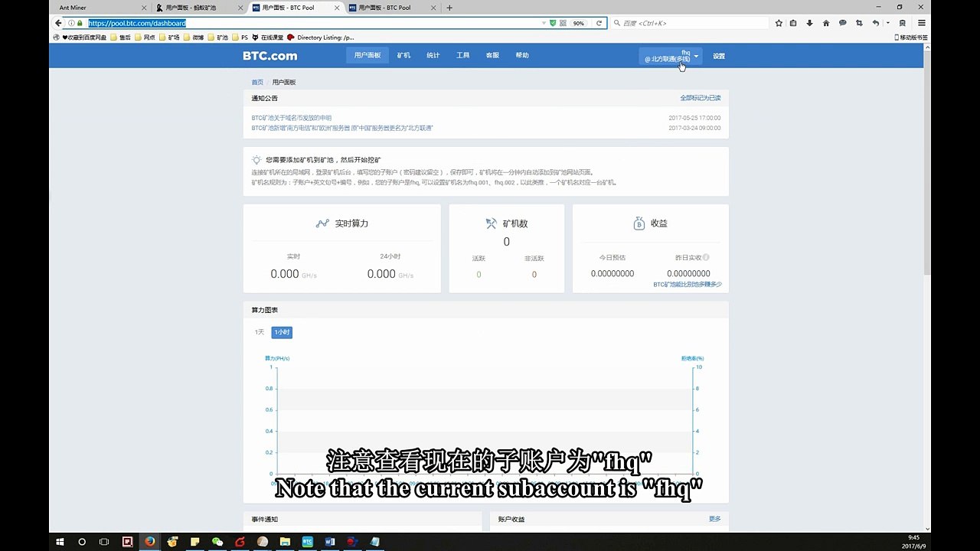Open the 工具 nav menu
This screenshot has height=551, width=980.
tap(463, 55)
